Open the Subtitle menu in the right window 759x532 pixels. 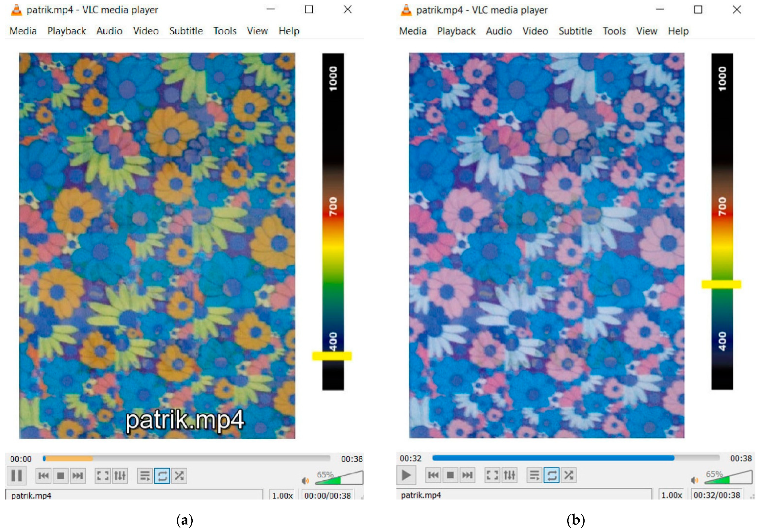pyautogui.click(x=575, y=31)
